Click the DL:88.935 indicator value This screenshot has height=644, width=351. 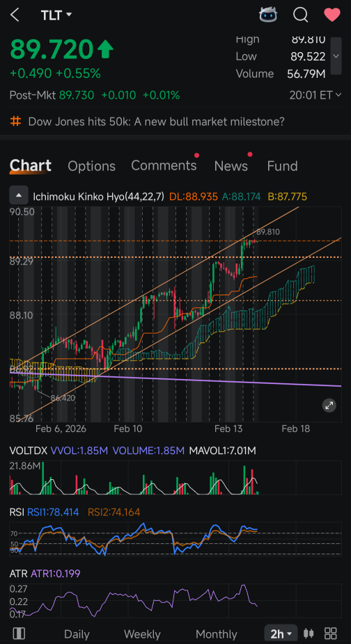(x=194, y=197)
